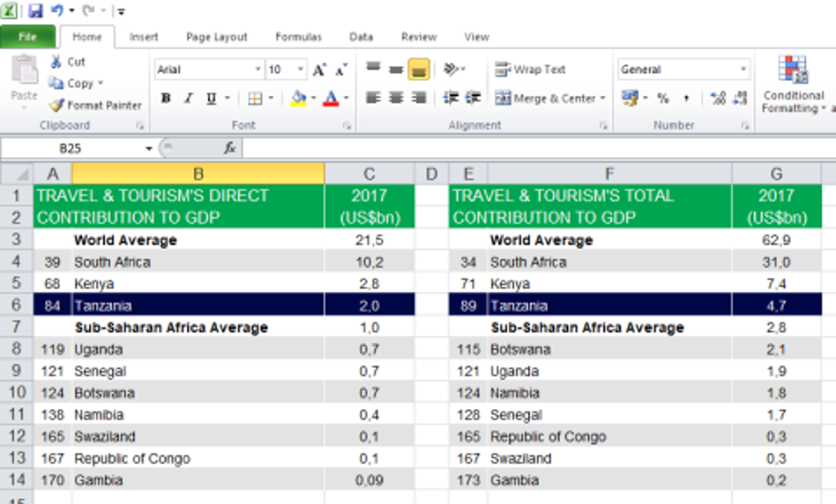Open Conditional Formatting menu
836x504 pixels.
793,84
